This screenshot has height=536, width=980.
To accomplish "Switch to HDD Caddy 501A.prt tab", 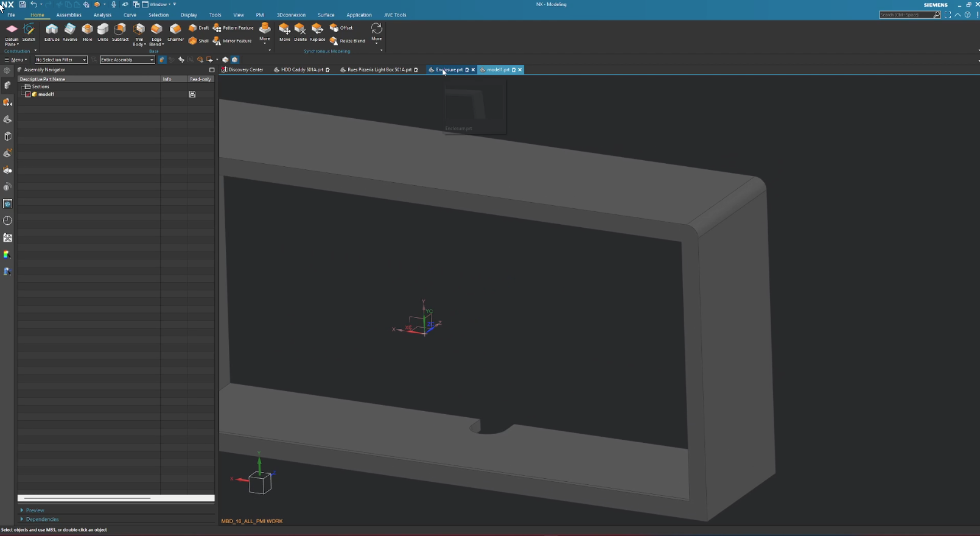I will click(x=302, y=70).
